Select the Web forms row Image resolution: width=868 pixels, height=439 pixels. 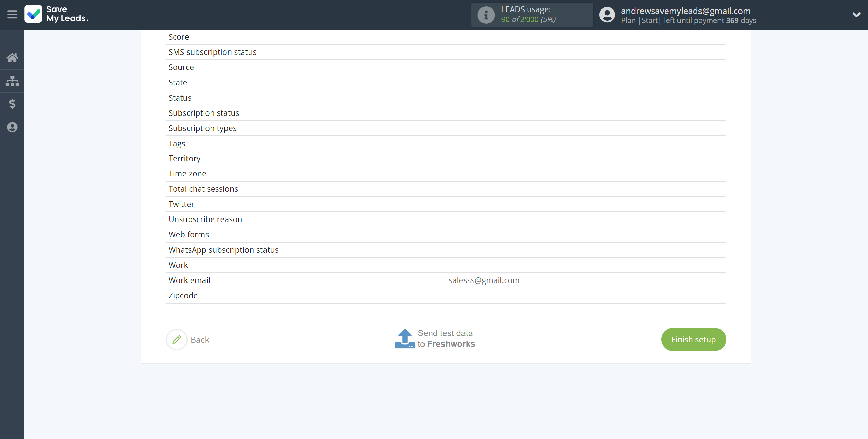(x=446, y=235)
